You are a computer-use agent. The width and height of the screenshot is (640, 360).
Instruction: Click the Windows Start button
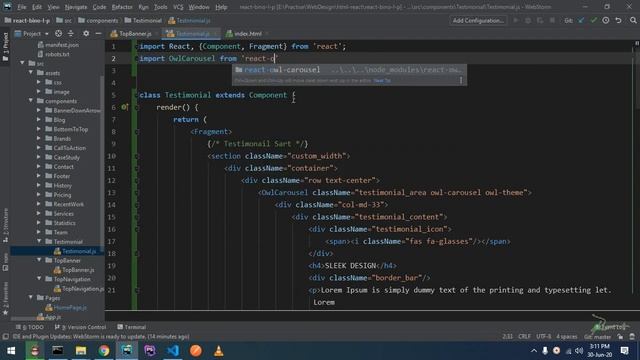pos(11,351)
